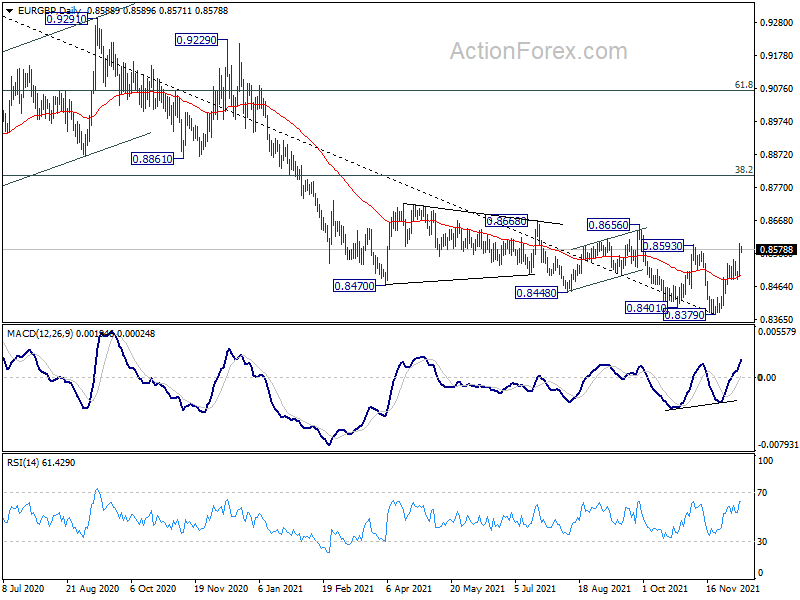The width and height of the screenshot is (800, 600).
Task: Select the 0.92910 price label
Action: pos(66,19)
